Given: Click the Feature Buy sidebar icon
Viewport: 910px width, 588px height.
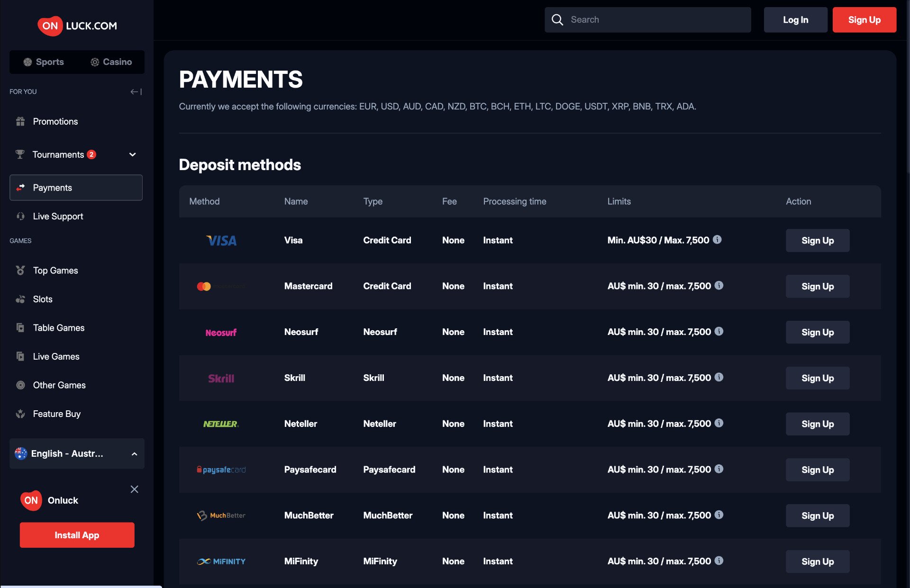Looking at the screenshot, I should [20, 414].
